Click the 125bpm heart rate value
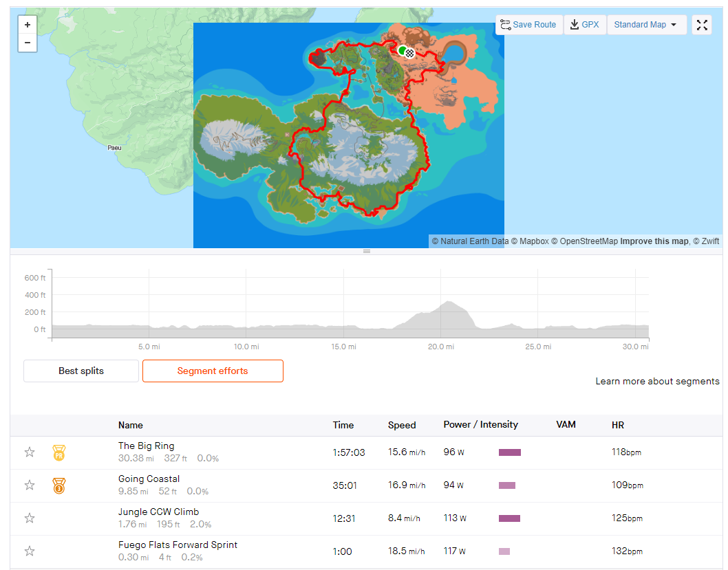 (627, 518)
